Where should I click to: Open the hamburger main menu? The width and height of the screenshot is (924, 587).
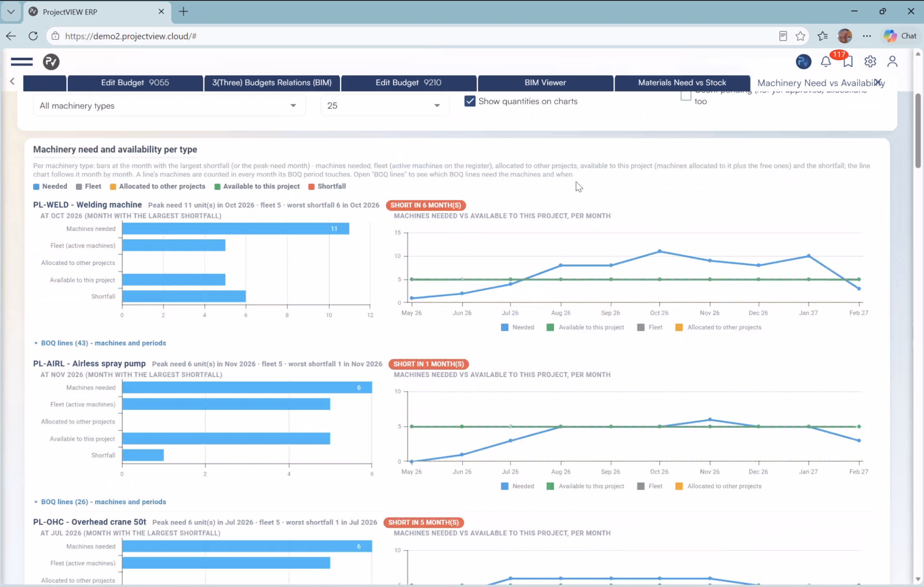(x=21, y=62)
